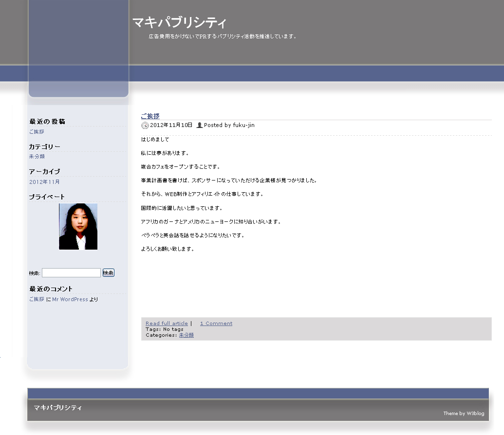Click the author name fuku-jin

pos(243,126)
